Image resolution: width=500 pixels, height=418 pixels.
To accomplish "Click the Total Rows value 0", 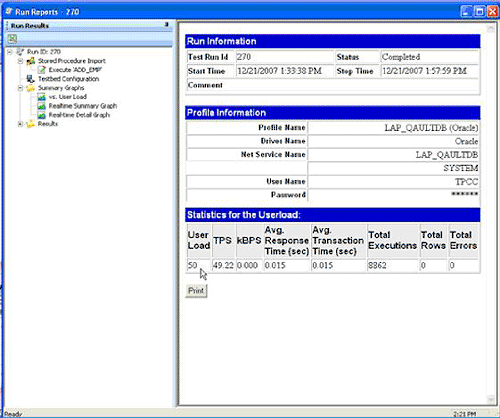I will click(423, 265).
